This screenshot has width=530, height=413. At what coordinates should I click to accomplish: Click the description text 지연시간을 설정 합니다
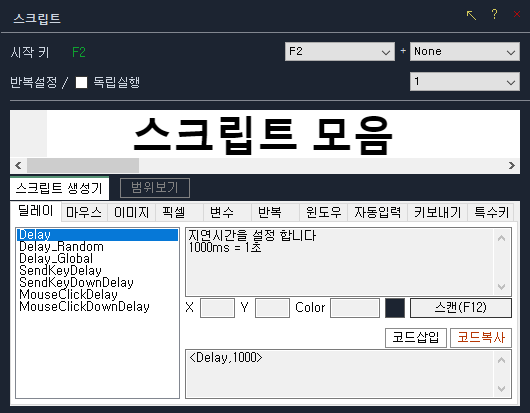(x=252, y=235)
